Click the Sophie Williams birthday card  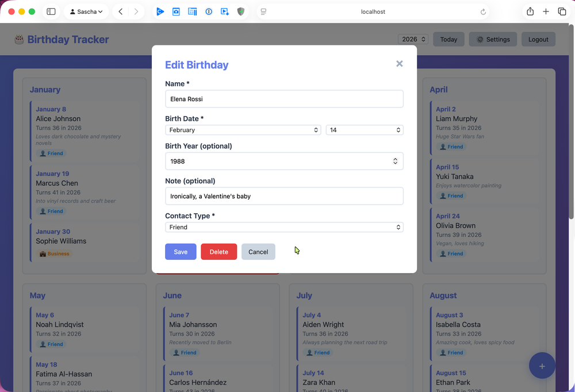pyautogui.click(x=85, y=243)
